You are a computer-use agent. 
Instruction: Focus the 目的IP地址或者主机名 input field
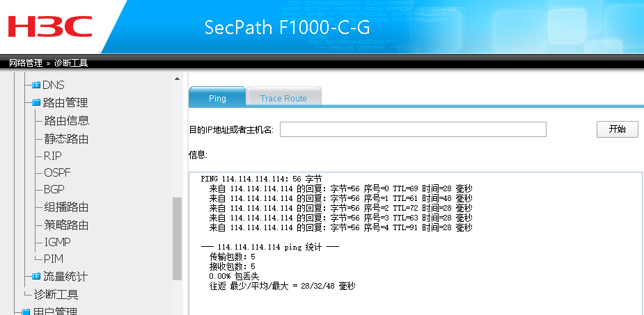pos(413,129)
